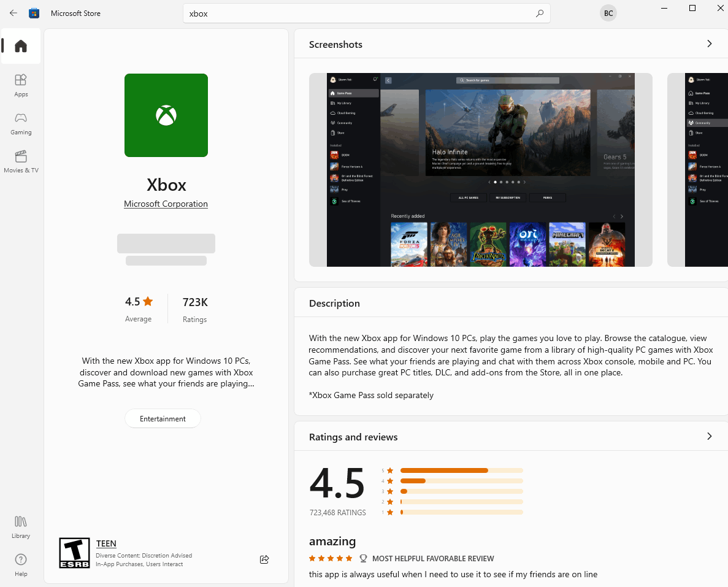Screen dimensions: 728x587
Task: Open Help from the sidebar
Action: 21,565
